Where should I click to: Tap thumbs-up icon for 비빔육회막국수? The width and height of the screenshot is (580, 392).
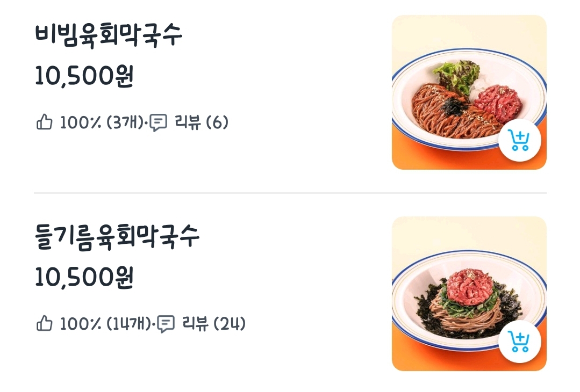45,122
